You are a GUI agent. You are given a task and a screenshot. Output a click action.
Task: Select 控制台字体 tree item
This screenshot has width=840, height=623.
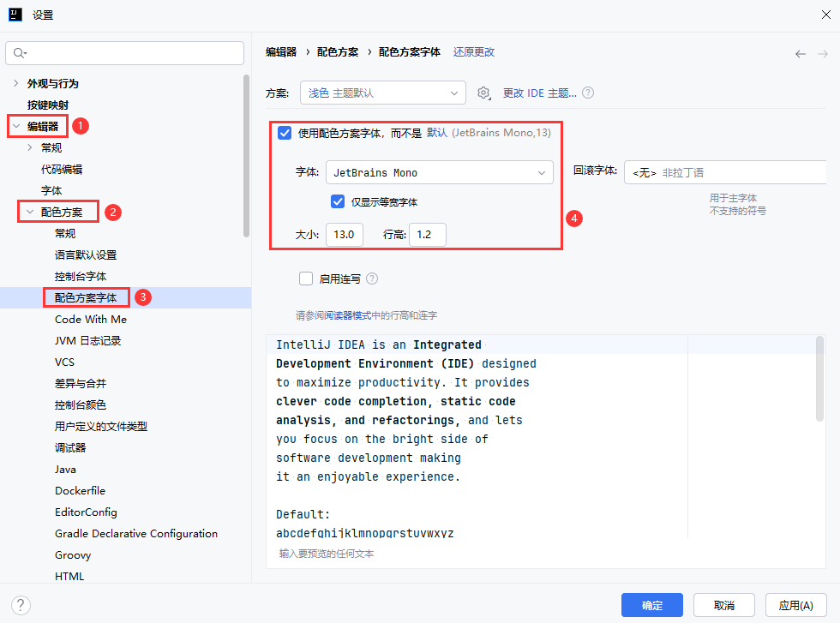point(81,277)
